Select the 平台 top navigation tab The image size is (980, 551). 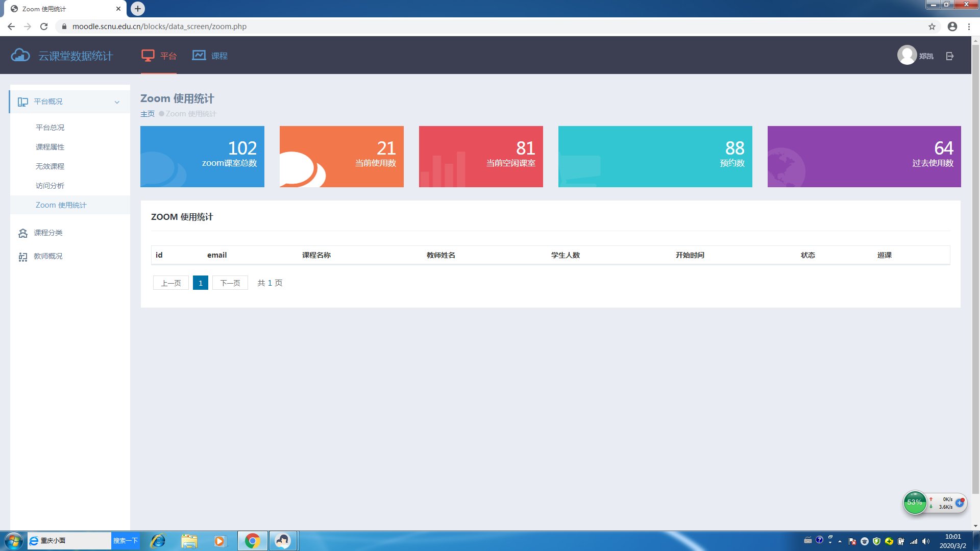click(159, 56)
